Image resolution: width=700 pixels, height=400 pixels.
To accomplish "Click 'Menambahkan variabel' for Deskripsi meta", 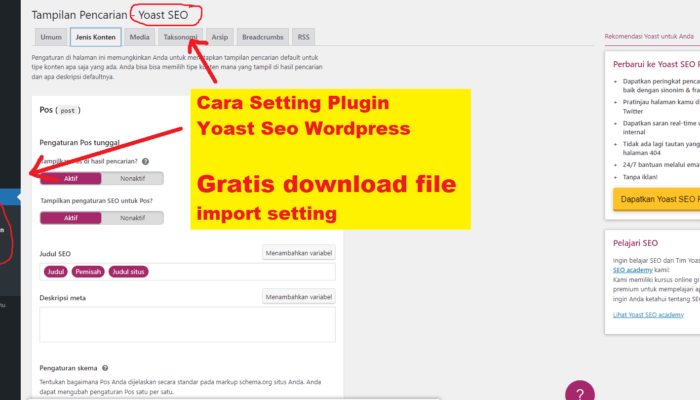I will click(299, 296).
